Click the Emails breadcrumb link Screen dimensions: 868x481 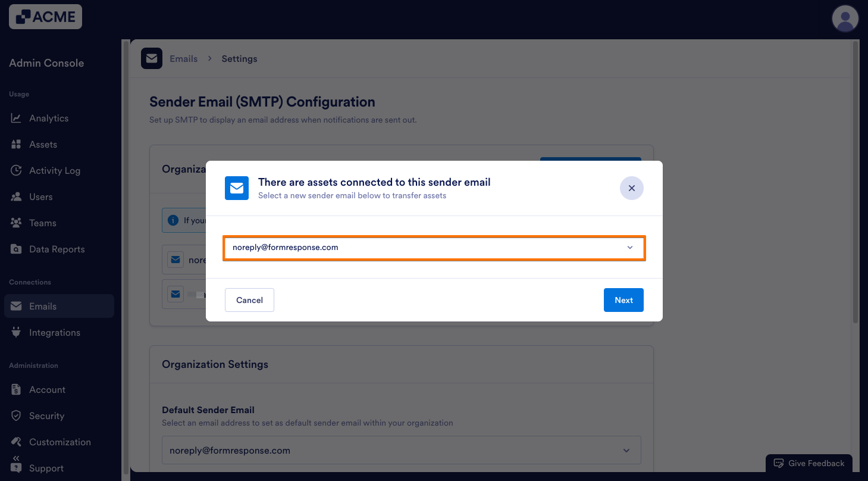[183, 58]
